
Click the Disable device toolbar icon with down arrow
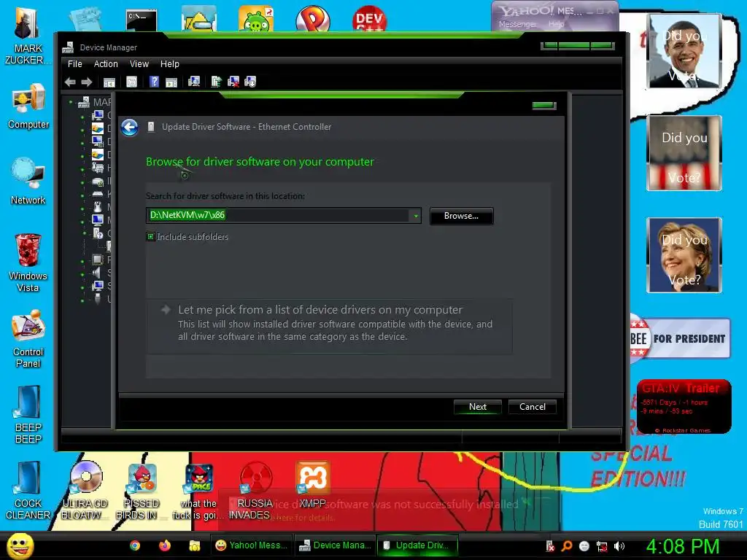[x=250, y=82]
